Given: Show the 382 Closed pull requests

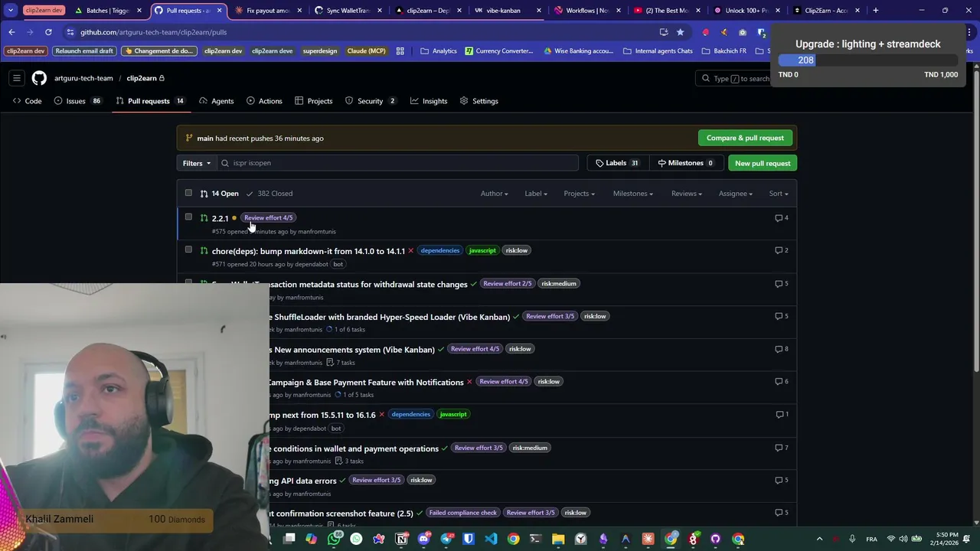Looking at the screenshot, I should click(x=269, y=194).
